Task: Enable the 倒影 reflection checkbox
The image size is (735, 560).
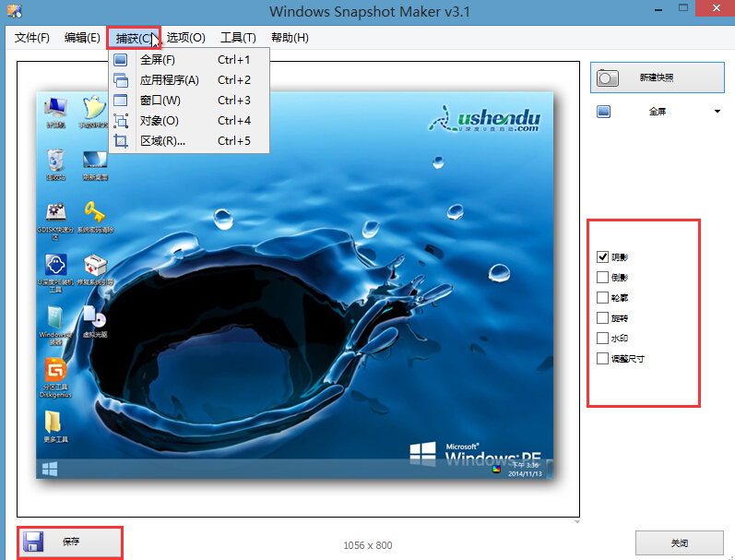Action: [602, 277]
